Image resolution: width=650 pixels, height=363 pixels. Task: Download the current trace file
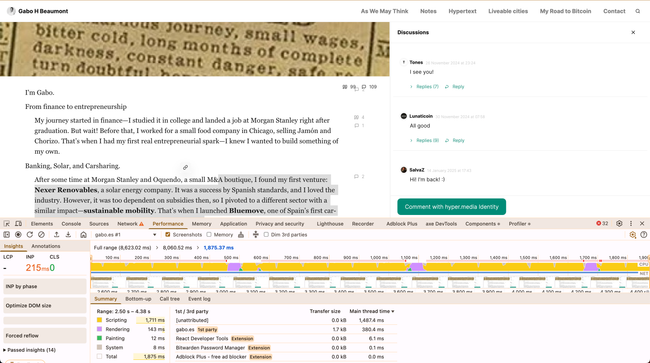68,235
